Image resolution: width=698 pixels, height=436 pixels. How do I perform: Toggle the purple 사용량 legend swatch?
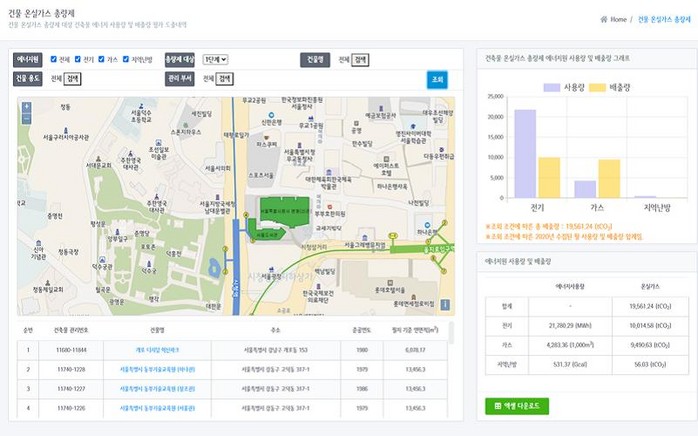552,88
